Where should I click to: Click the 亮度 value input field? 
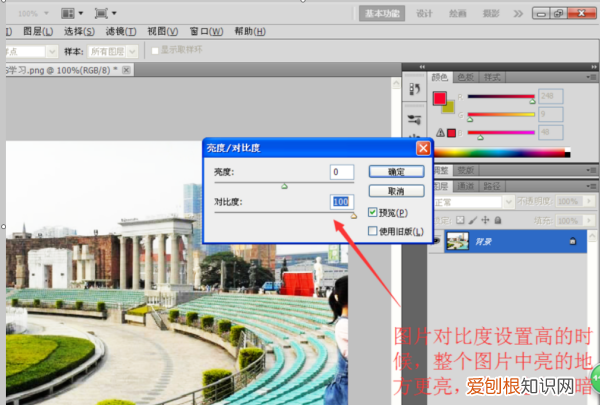pyautogui.click(x=342, y=172)
